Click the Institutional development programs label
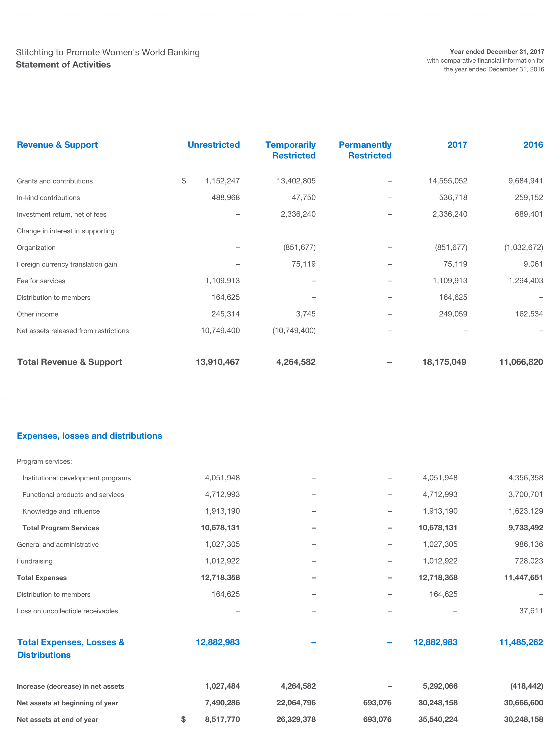The width and height of the screenshot is (560, 743). (77, 478)
